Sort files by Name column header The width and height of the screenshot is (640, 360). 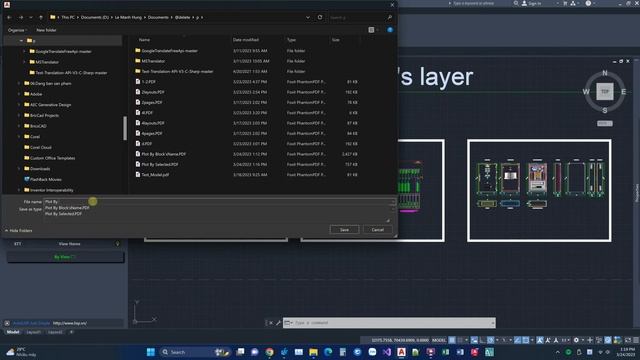tap(144, 40)
